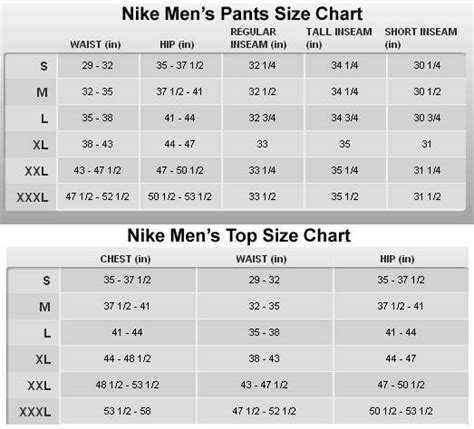
Task: Click the pants chart S row label
Action: click(x=44, y=66)
